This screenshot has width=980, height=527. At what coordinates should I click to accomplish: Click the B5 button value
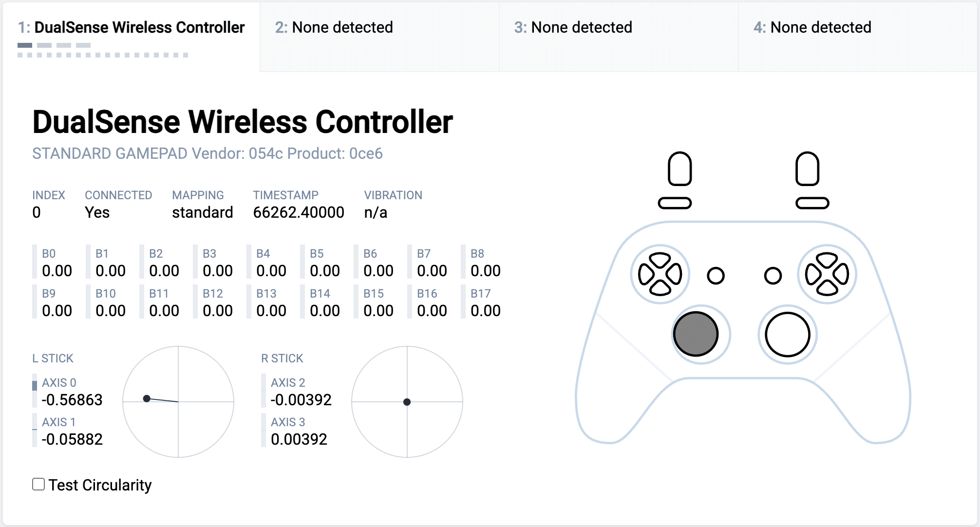point(325,271)
